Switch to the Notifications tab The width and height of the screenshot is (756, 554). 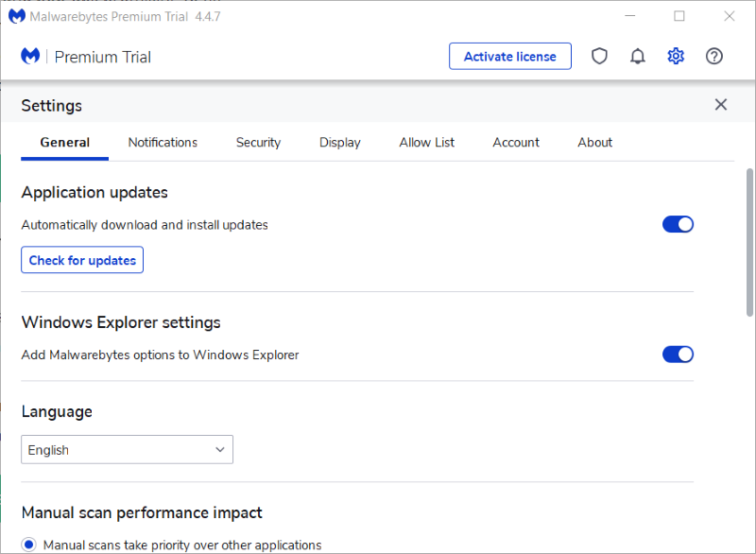coord(163,143)
